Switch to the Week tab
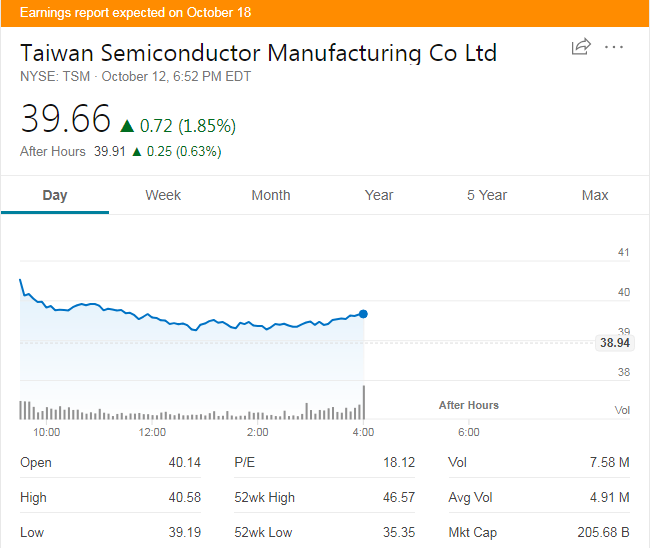This screenshot has height=548, width=650. (163, 195)
